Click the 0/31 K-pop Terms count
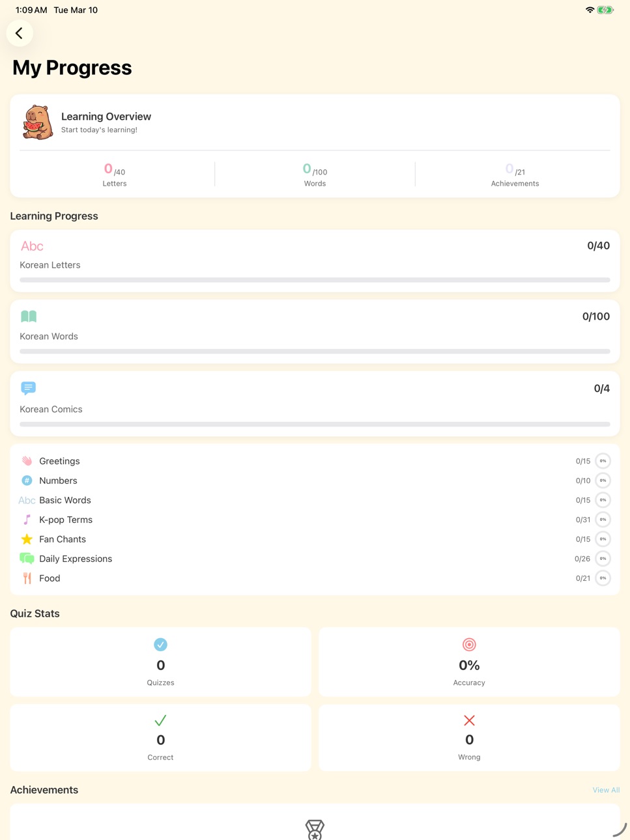 pyautogui.click(x=583, y=520)
